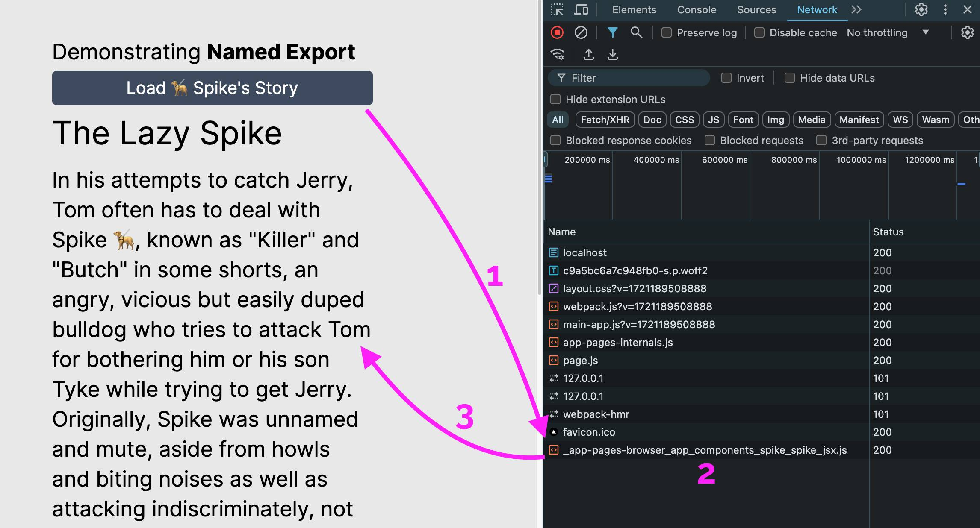Image resolution: width=980 pixels, height=528 pixels.
Task: Click the 200000 ms timeline marker
Action: (587, 160)
